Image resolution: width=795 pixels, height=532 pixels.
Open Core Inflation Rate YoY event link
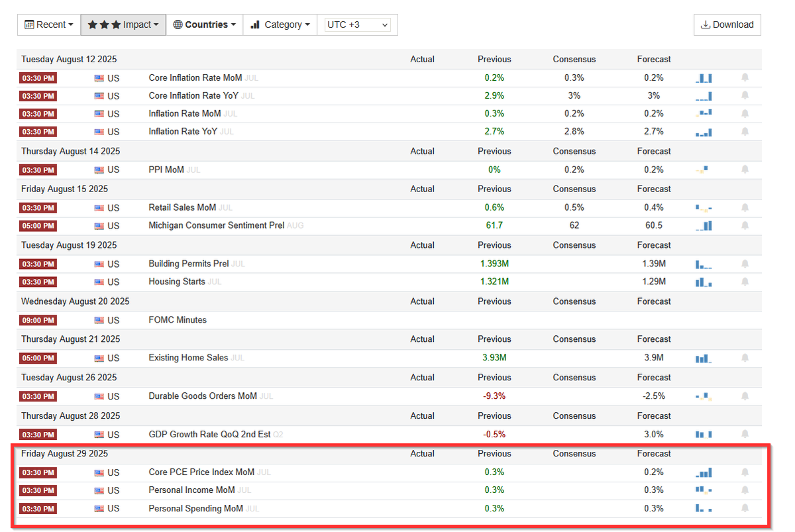(193, 95)
